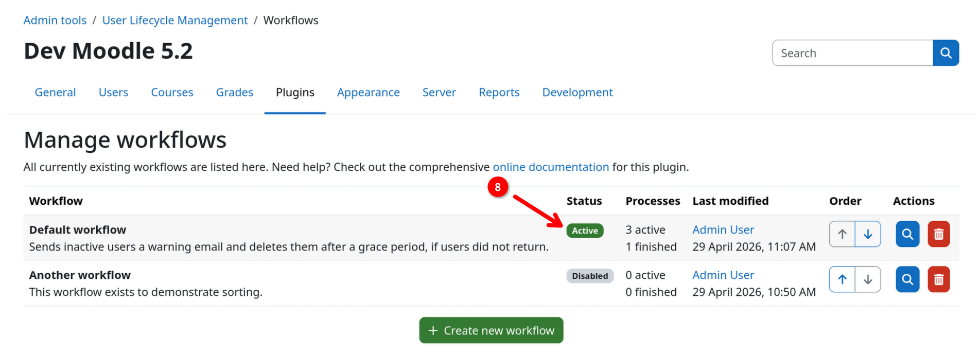Move Another workflow down arrow
The width and height of the screenshot is (980, 354).
pyautogui.click(x=868, y=279)
